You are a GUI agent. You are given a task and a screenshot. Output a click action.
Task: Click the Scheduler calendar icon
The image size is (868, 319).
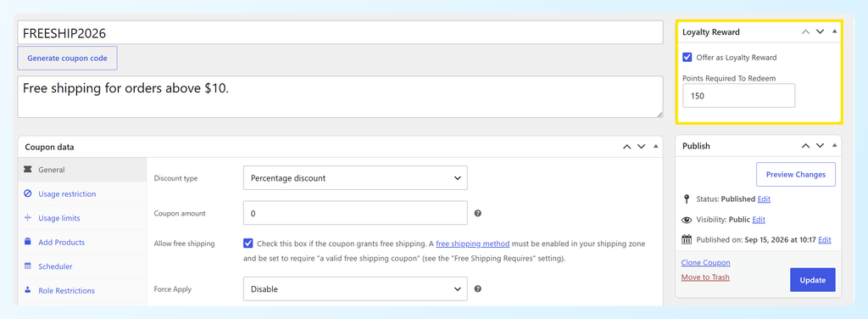(x=28, y=266)
